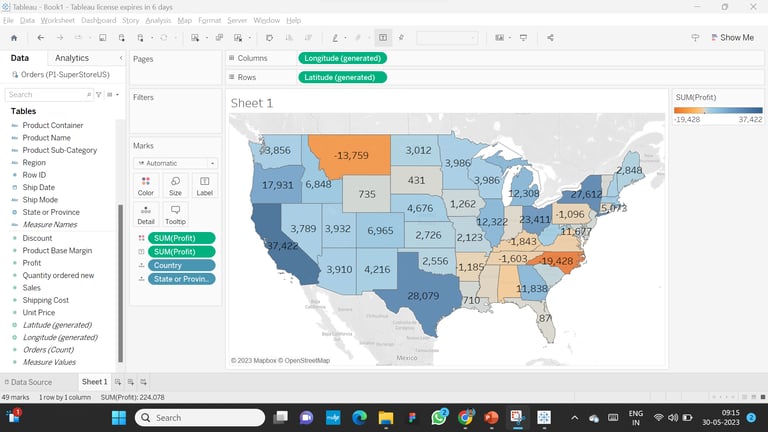Open the File menu
The height and width of the screenshot is (432, 768).
click(8, 20)
